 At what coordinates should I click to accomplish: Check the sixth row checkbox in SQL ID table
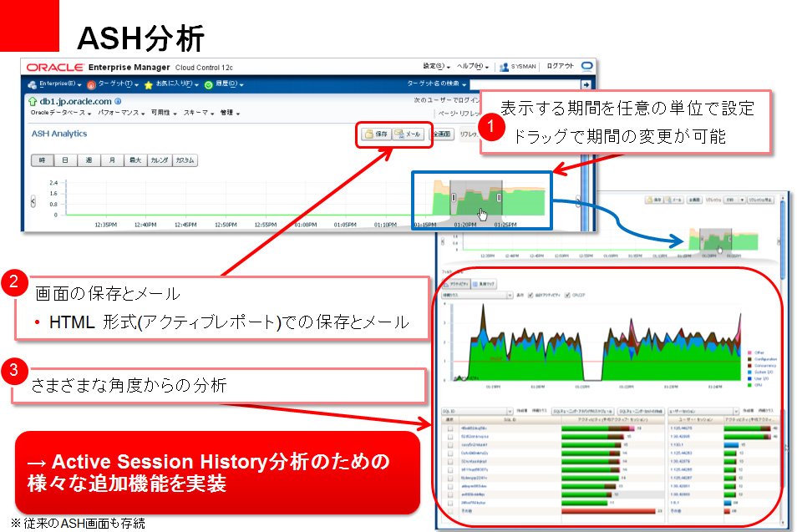pyautogui.click(x=450, y=469)
